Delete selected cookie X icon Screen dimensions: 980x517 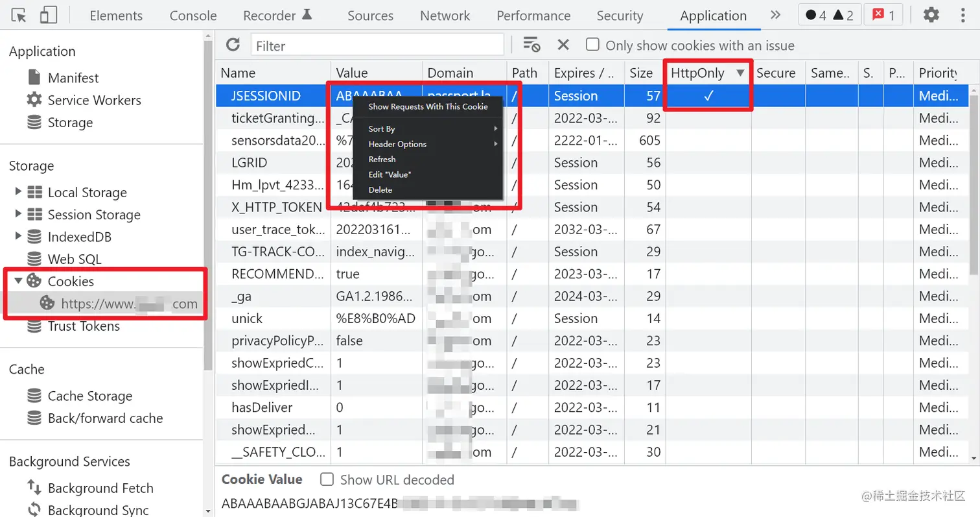coord(563,45)
